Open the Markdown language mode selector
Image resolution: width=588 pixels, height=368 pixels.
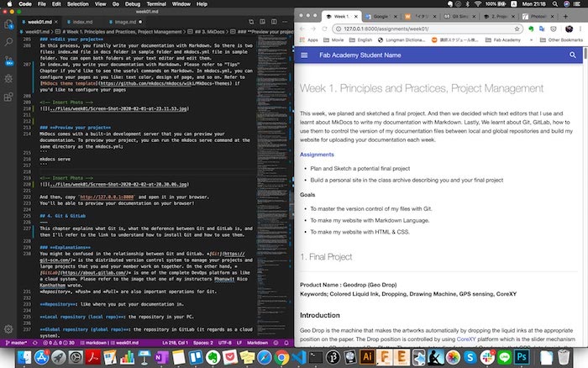click(257, 343)
